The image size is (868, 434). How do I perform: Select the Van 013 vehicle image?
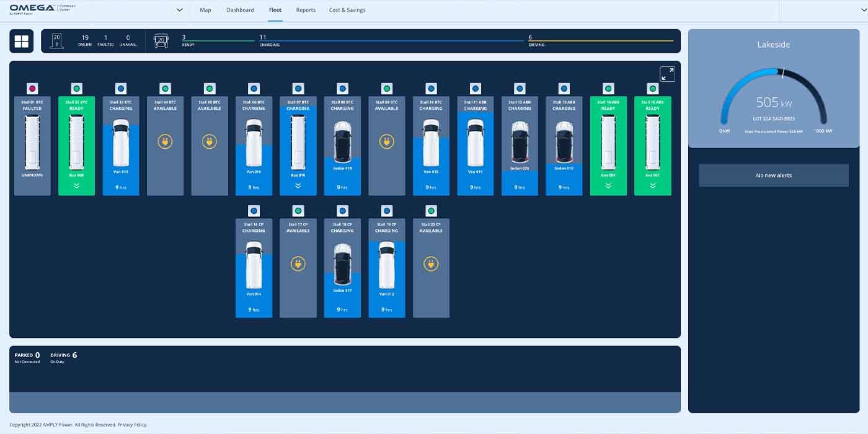(x=121, y=143)
